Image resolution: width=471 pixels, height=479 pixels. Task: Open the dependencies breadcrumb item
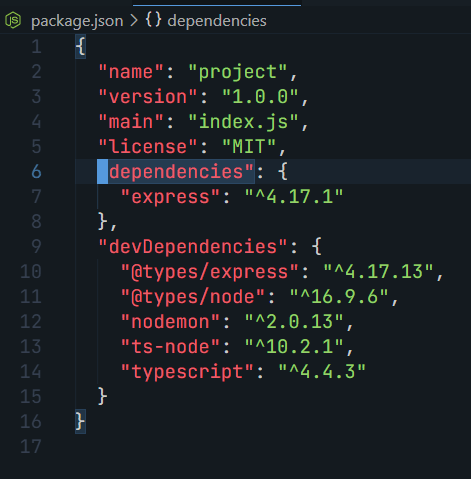pos(217,21)
